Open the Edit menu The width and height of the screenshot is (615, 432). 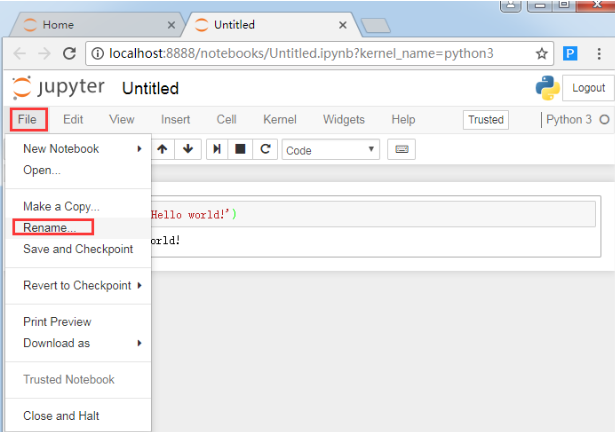(73, 119)
